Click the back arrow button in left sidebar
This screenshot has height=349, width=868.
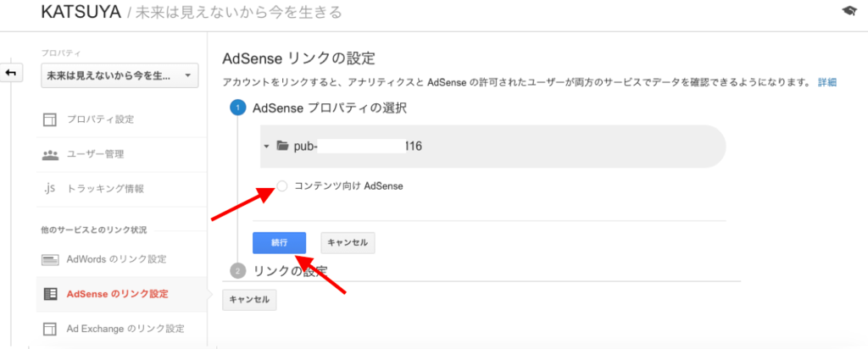pos(12,74)
